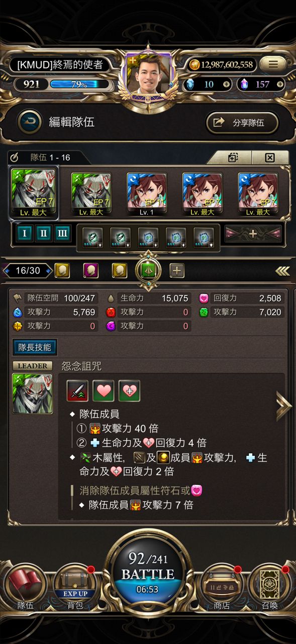Switch to the green selected team tab

click(x=148, y=271)
